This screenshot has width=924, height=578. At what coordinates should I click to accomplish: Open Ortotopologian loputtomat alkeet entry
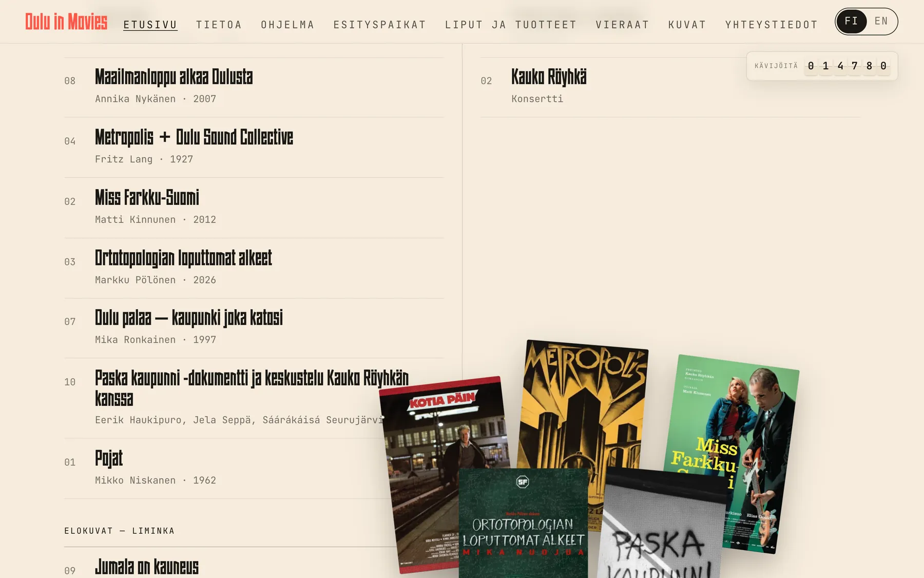pos(183,258)
